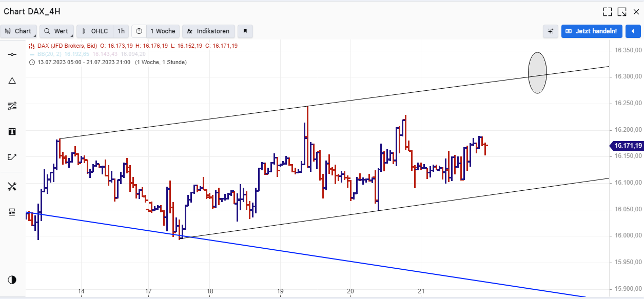
Task: Click the sparkle icon button
Action: point(550,31)
